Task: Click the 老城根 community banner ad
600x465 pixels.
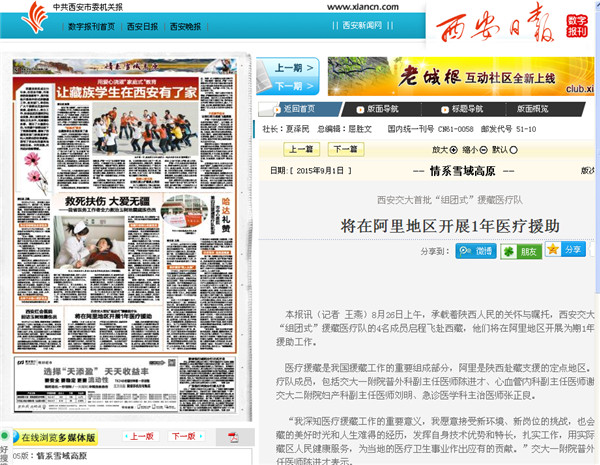Action: [x=460, y=76]
